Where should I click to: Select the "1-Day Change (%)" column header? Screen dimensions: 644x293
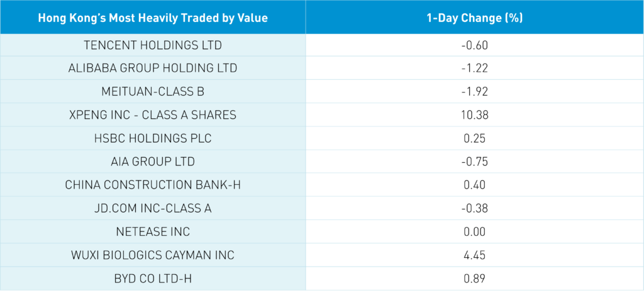click(x=475, y=18)
